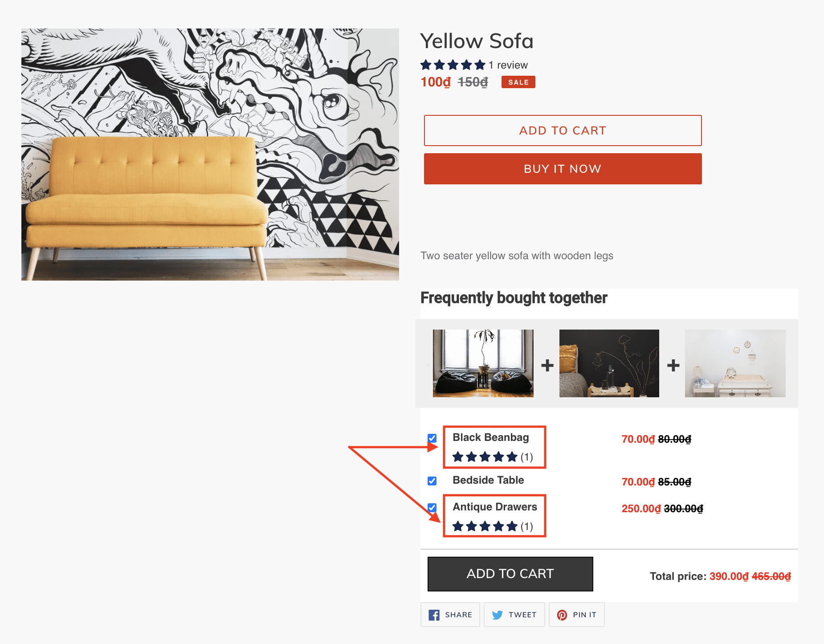Click the Yellow Sofa main product image
Screen dimensions: 824x644
point(210,155)
